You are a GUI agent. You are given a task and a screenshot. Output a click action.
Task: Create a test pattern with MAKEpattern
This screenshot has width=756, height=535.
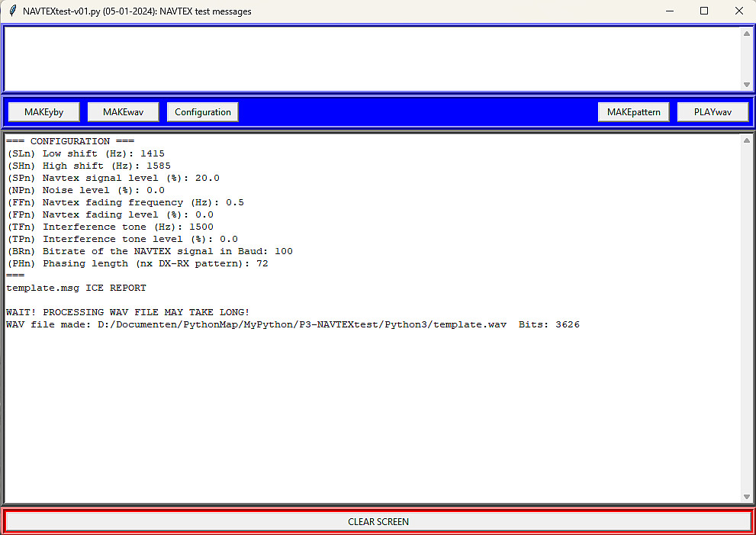point(633,112)
